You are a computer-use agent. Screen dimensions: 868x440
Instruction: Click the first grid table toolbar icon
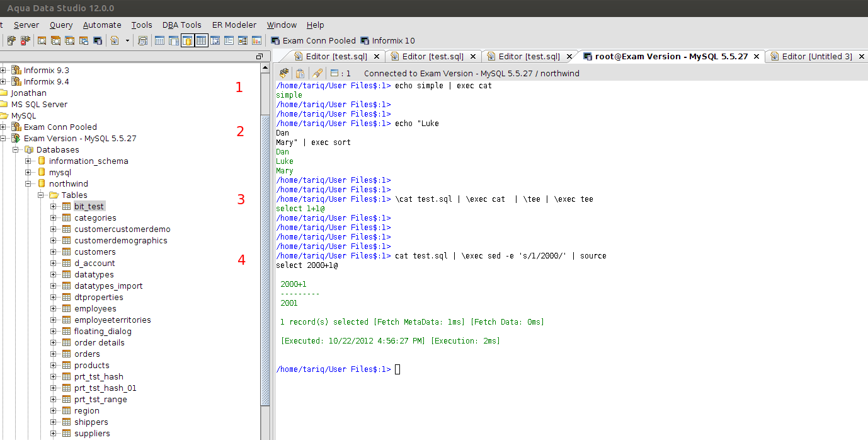tap(159, 40)
